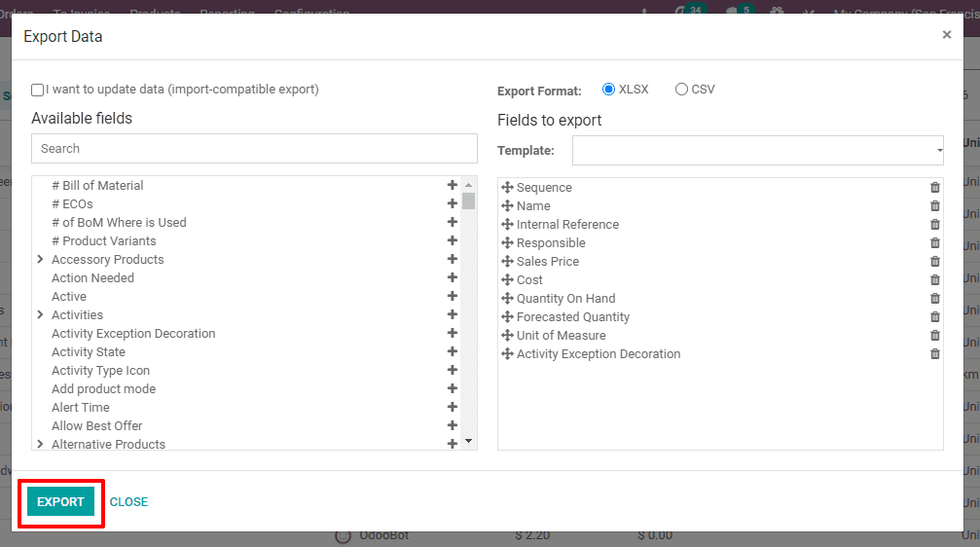The image size is (980, 547).
Task: Click move handle beside Sales Price
Action: pos(507,261)
